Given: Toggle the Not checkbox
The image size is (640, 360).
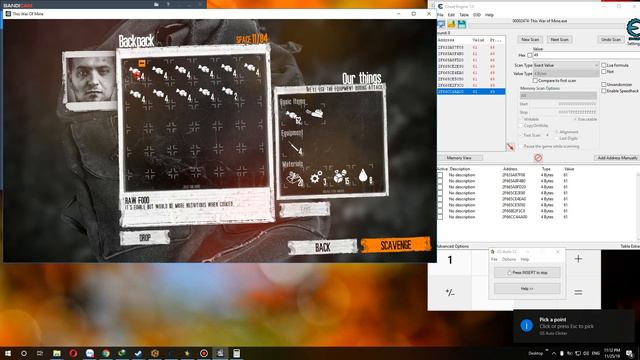Looking at the screenshot, I should pos(603,71).
